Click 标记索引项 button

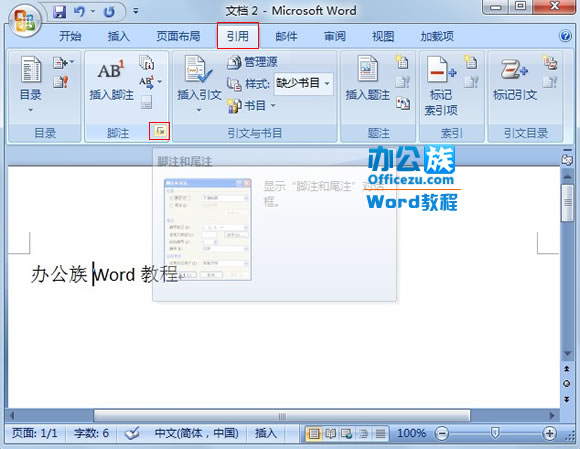point(441,86)
